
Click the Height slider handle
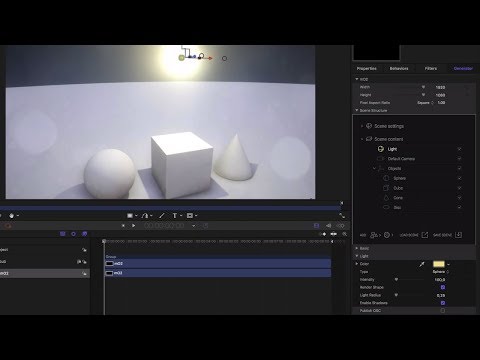click(x=423, y=95)
